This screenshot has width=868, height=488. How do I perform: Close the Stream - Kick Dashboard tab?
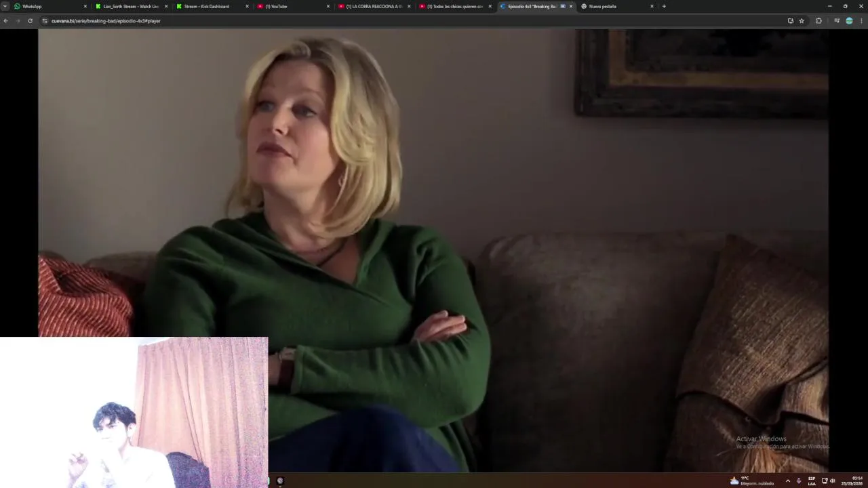point(248,6)
